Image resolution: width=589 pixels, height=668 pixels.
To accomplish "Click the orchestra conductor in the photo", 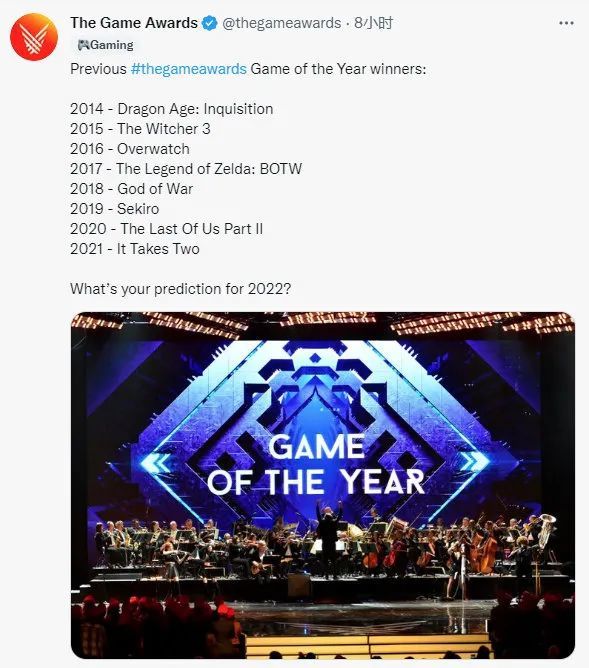I will pyautogui.click(x=328, y=538).
